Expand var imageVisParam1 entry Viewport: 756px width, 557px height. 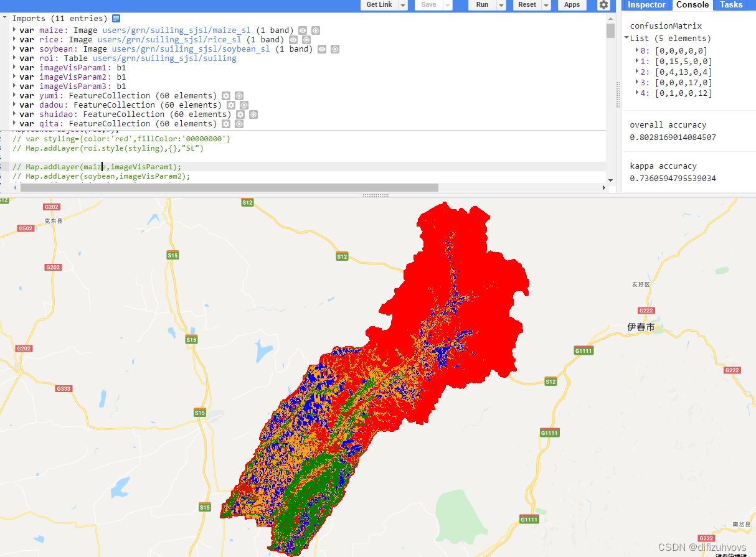pos(14,67)
